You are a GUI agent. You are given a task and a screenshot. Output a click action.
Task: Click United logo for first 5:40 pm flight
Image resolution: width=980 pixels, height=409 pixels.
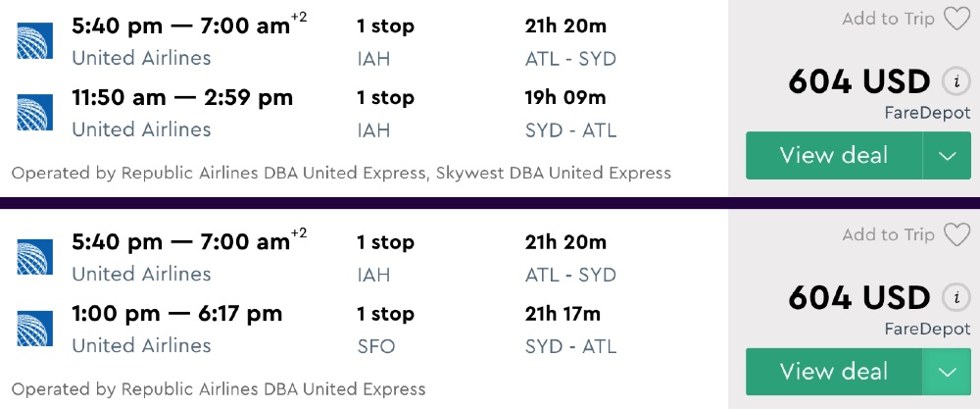(34, 41)
